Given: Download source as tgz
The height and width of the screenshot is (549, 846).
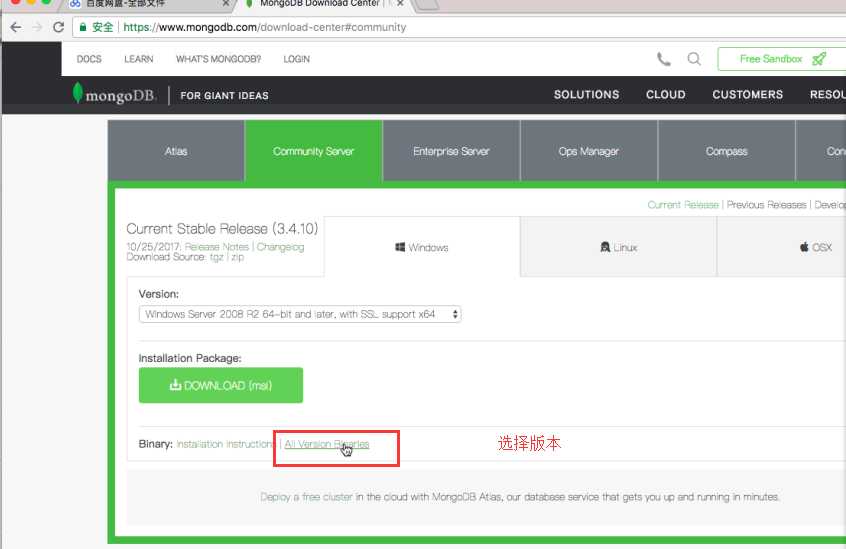Looking at the screenshot, I should (x=216, y=257).
